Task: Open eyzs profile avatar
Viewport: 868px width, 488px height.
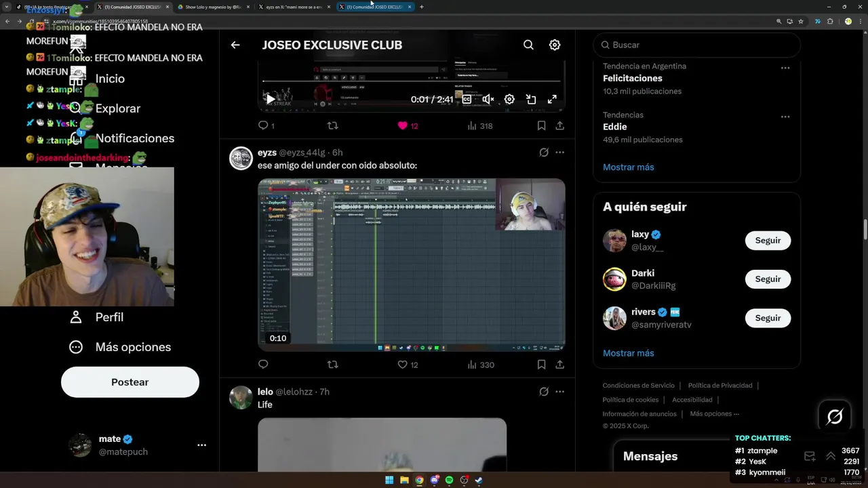Action: click(241, 158)
